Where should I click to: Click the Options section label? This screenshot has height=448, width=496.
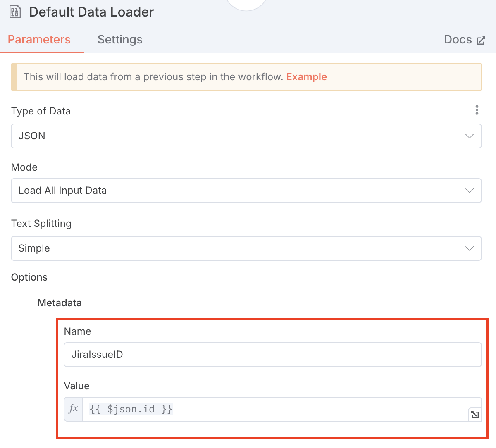click(29, 277)
